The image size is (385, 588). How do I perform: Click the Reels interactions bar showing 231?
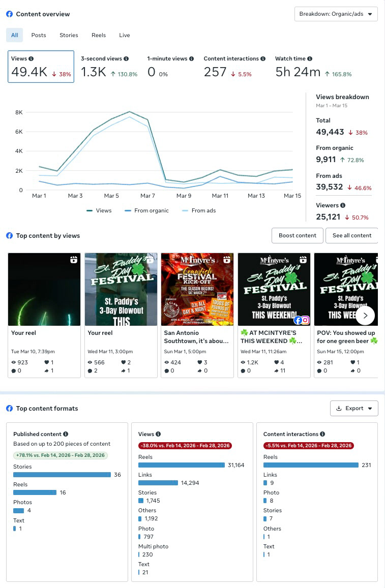[x=311, y=465]
